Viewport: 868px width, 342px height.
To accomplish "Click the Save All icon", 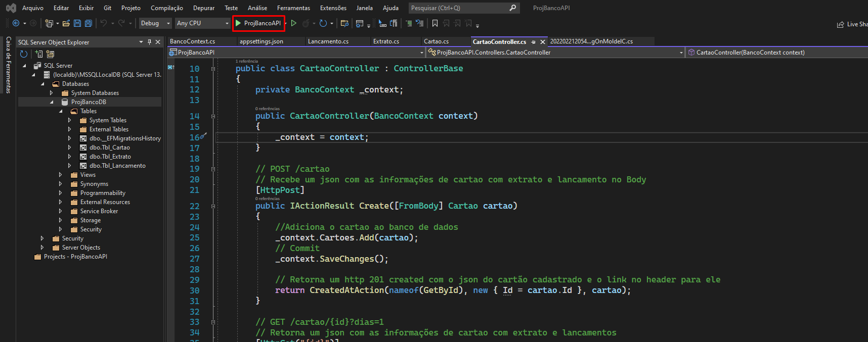I will pos(88,23).
